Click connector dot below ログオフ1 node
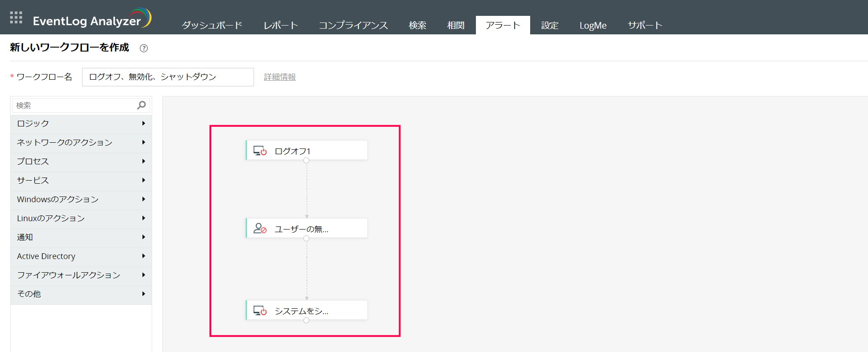The image size is (868, 352). click(307, 161)
